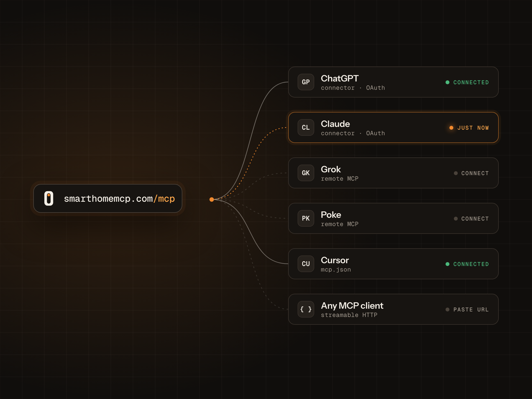This screenshot has height=399, width=532.
Task: Click the orange hub node dot
Action: tap(212, 199)
